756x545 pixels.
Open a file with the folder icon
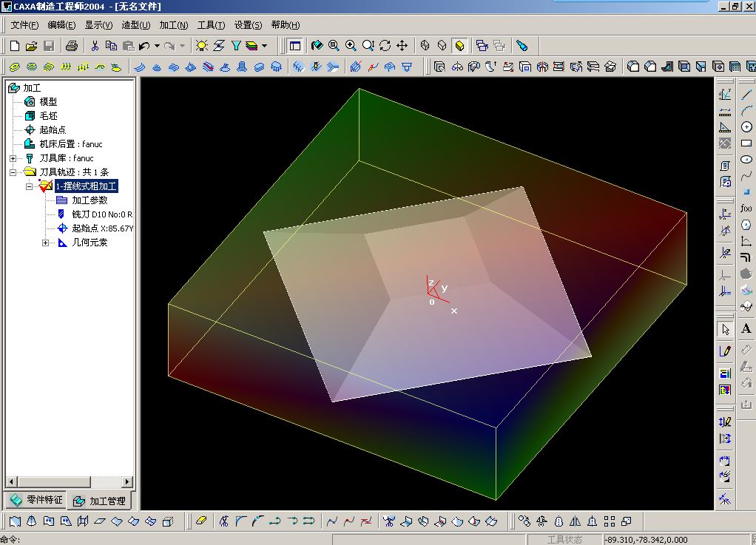tap(31, 46)
